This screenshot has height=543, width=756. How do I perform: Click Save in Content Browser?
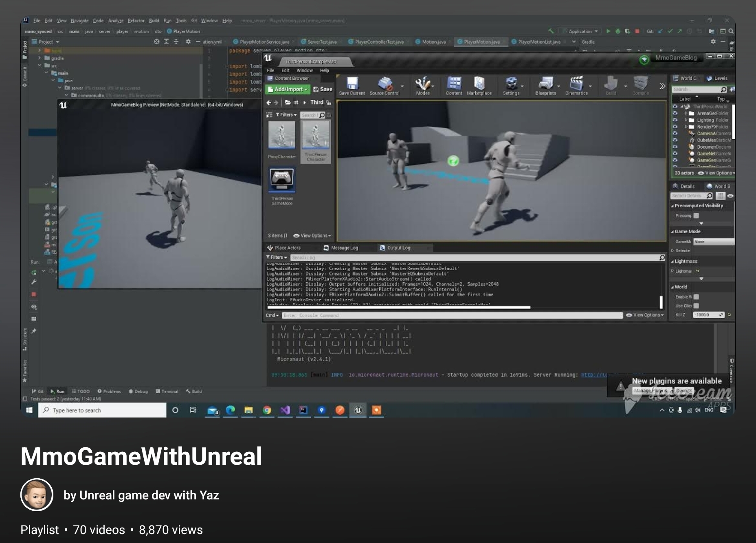(x=323, y=89)
